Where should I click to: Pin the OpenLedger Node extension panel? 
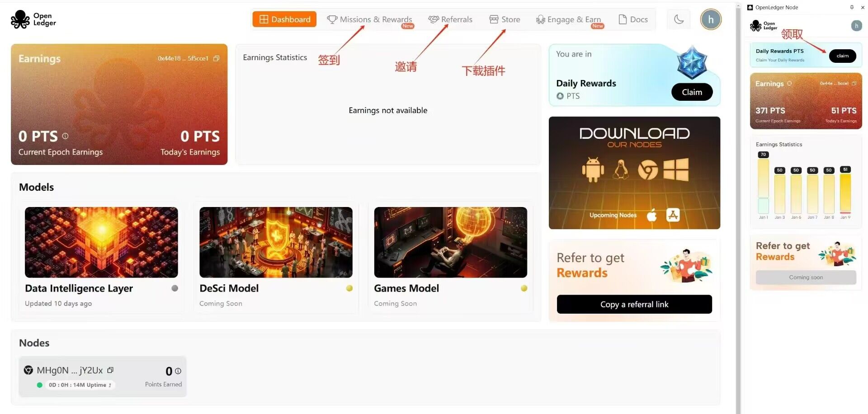coord(852,7)
